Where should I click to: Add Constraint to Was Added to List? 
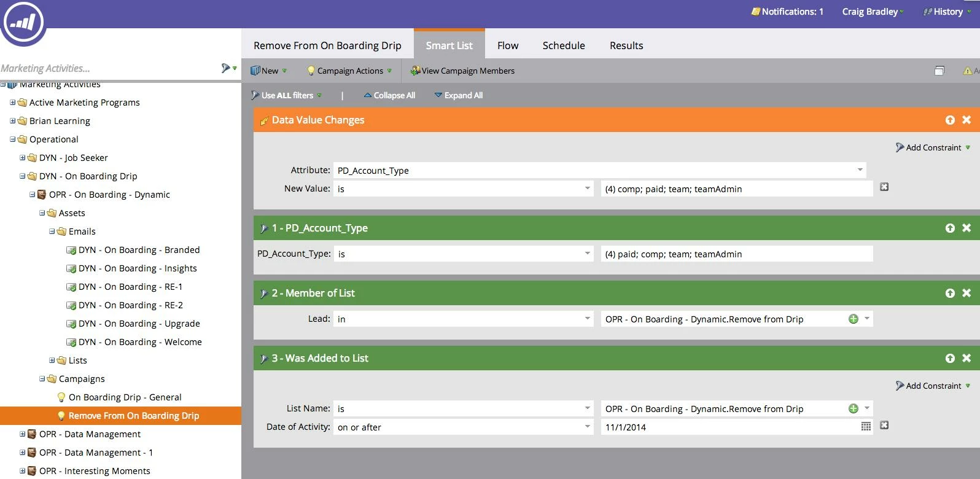pos(933,386)
